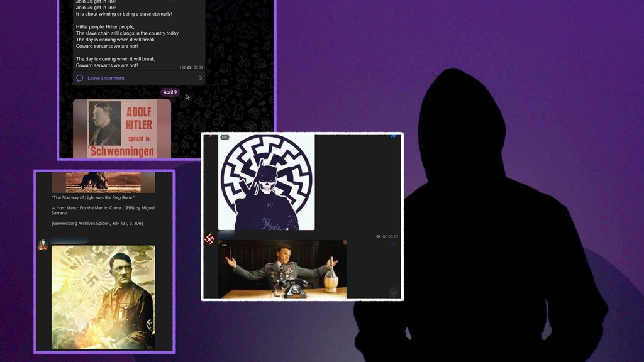Click the GIF badge on the desk telephone clip

pos(225,245)
